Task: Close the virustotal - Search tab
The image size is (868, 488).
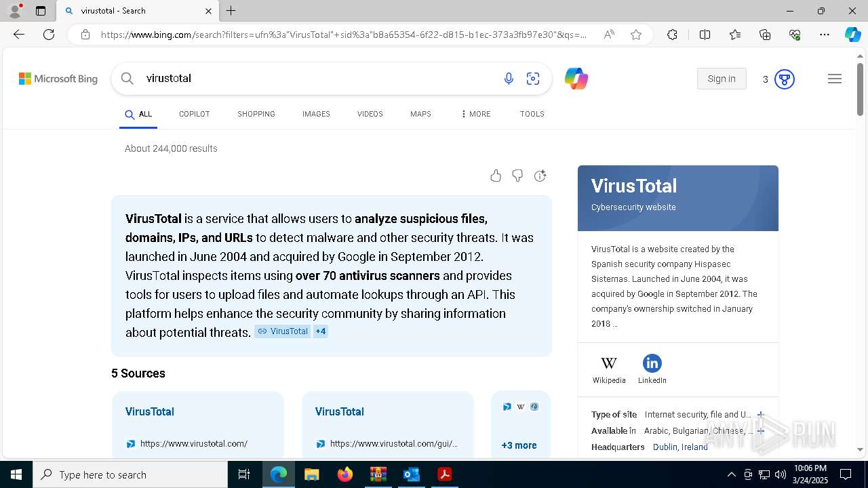Action: point(208,11)
